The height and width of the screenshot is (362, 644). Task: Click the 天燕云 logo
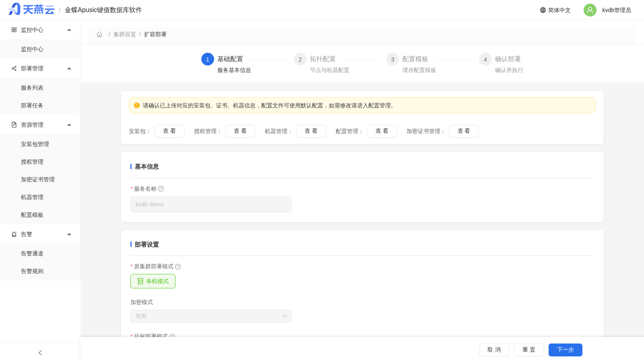(31, 9)
